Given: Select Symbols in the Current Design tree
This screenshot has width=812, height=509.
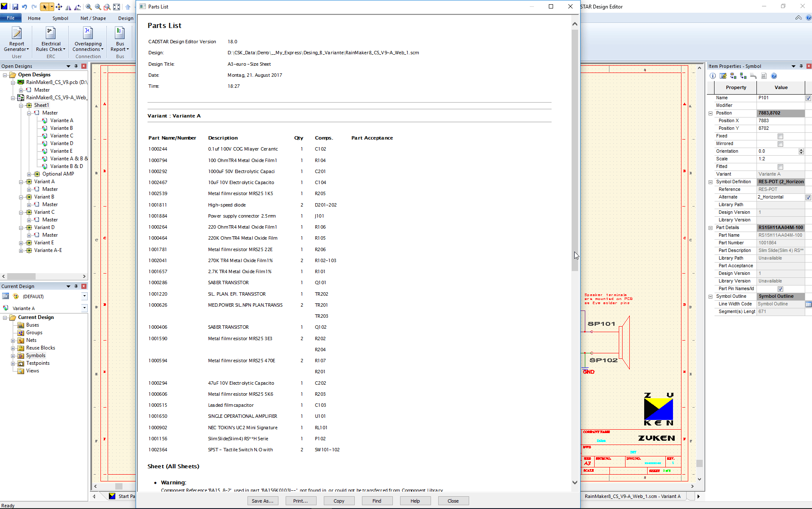Looking at the screenshot, I should [36, 355].
